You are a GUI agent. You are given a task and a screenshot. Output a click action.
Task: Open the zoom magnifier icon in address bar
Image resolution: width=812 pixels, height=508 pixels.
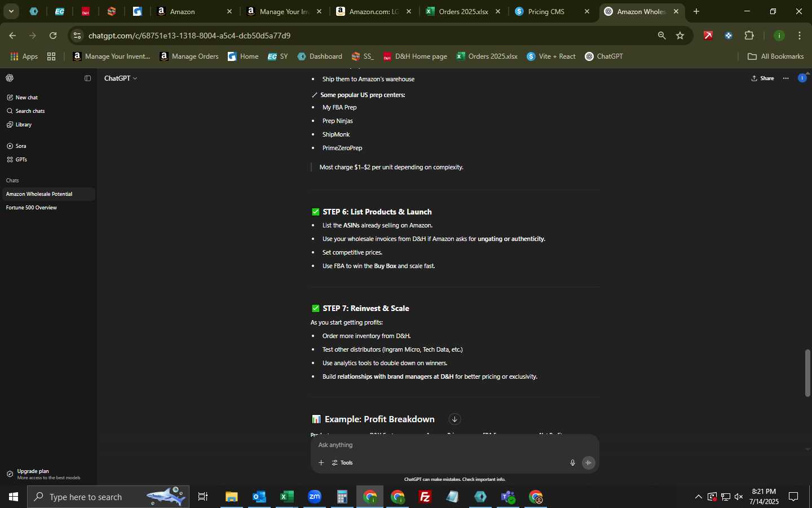[661, 36]
